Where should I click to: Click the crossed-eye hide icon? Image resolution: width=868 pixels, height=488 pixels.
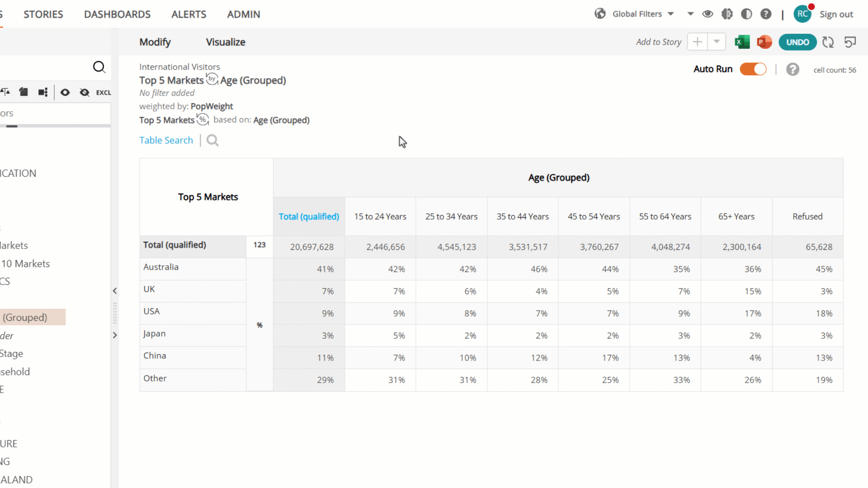coord(85,93)
